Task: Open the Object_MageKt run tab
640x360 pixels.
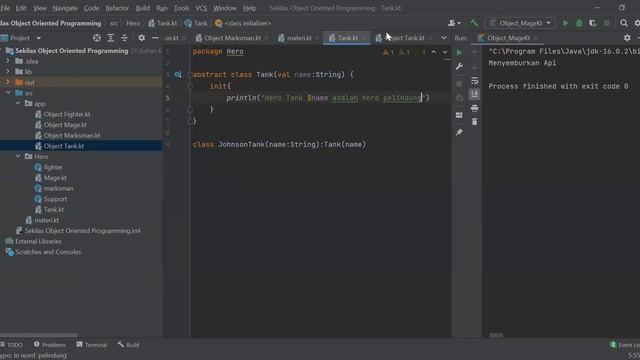Action: coord(508,38)
